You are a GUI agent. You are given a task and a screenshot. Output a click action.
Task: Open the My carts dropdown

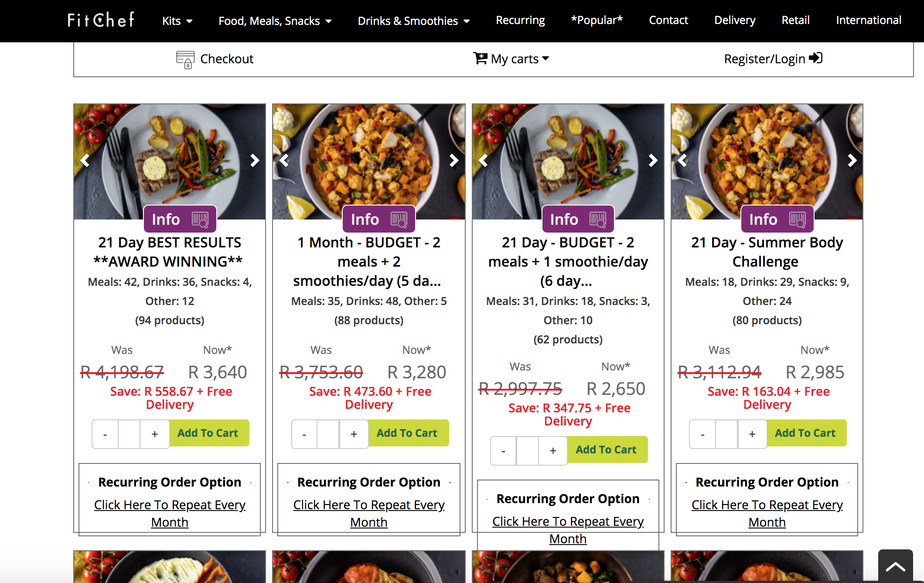tap(511, 58)
